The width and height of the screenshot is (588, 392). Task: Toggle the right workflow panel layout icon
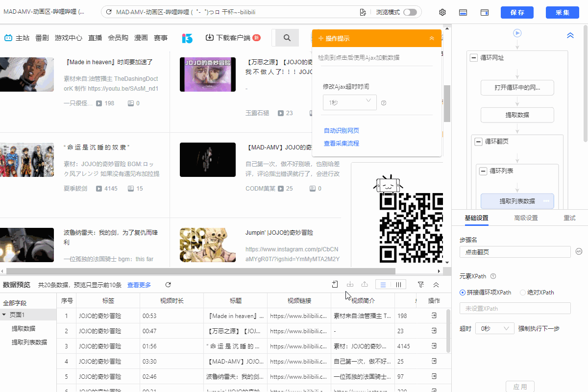click(485, 12)
